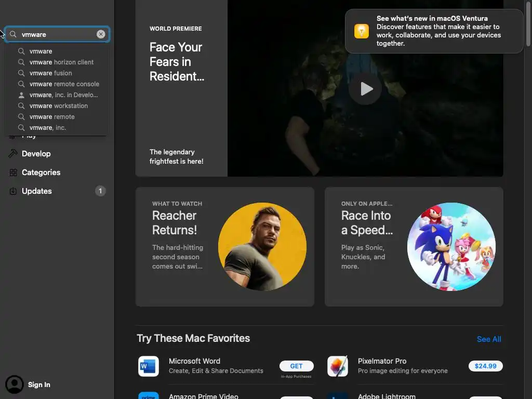Click the person icon beside 'vmware, inc. in Develo...'
Screen dimensions: 532x399
(21, 95)
